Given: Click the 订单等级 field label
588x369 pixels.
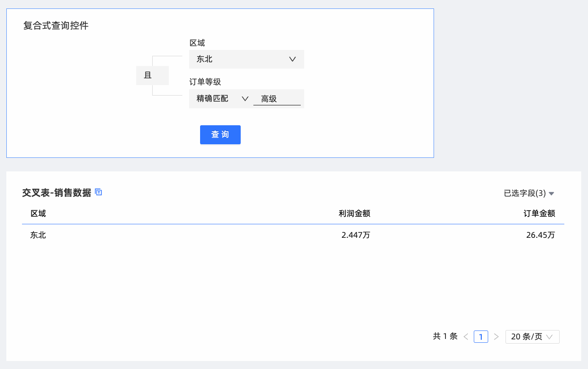Looking at the screenshot, I should [205, 82].
